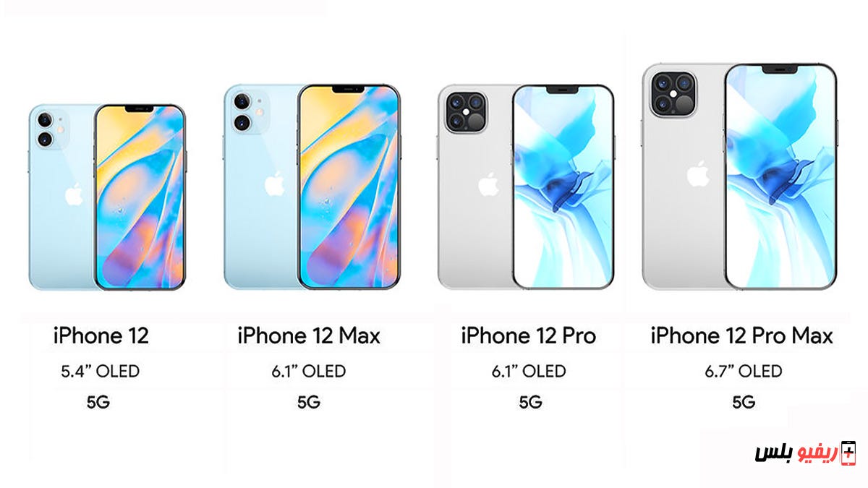Viewport: 868px width, 488px height.
Task: Click the iPhone 12 front screen
Action: 140,197
